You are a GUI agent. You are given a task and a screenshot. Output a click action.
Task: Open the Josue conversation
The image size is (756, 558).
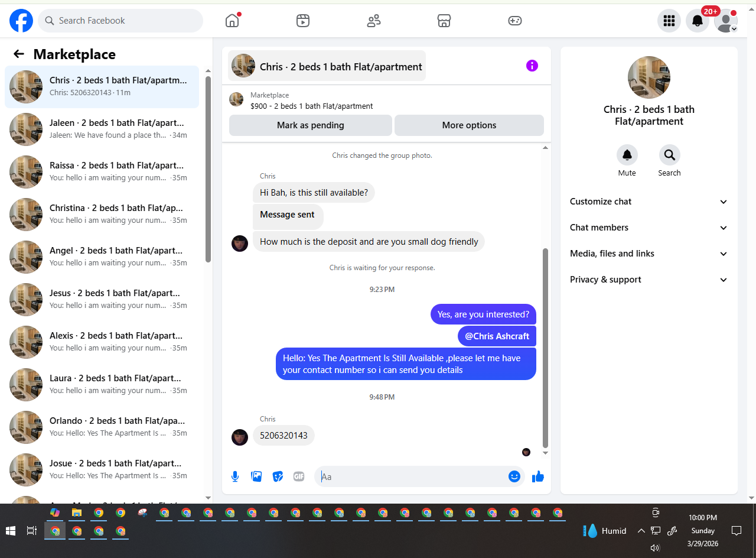pyautogui.click(x=102, y=470)
